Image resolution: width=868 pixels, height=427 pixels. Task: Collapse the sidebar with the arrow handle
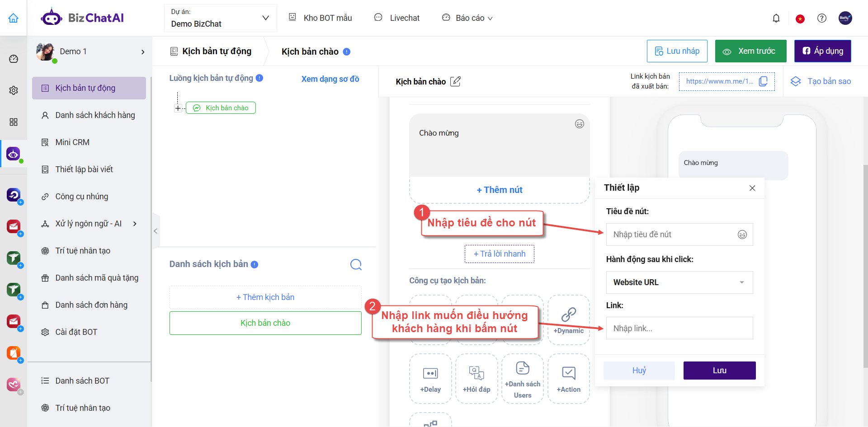tap(156, 231)
